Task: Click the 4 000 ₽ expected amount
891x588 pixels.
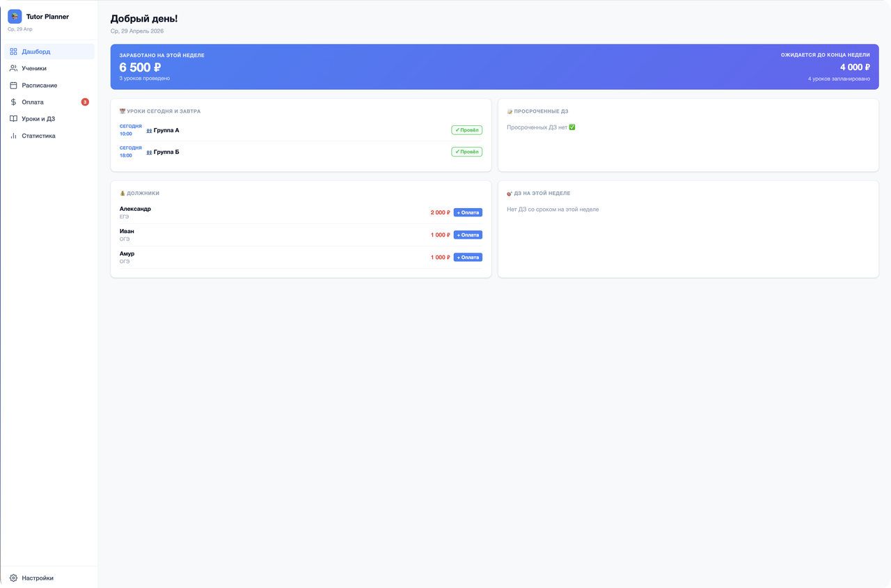Action: [855, 67]
